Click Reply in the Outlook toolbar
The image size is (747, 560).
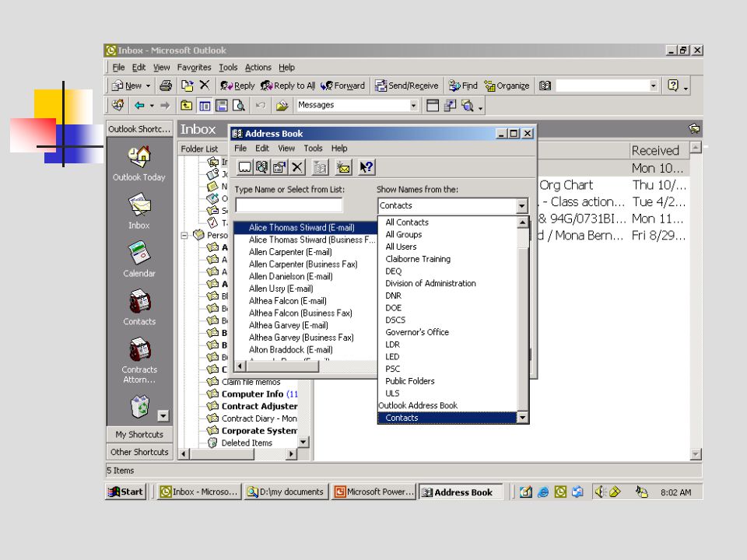[237, 86]
